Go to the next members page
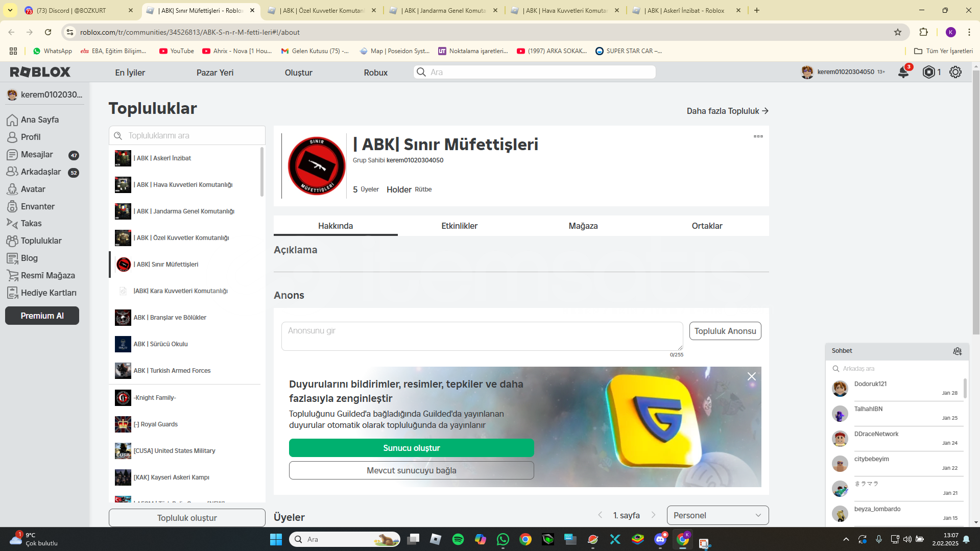Image resolution: width=980 pixels, height=551 pixels. tap(653, 515)
